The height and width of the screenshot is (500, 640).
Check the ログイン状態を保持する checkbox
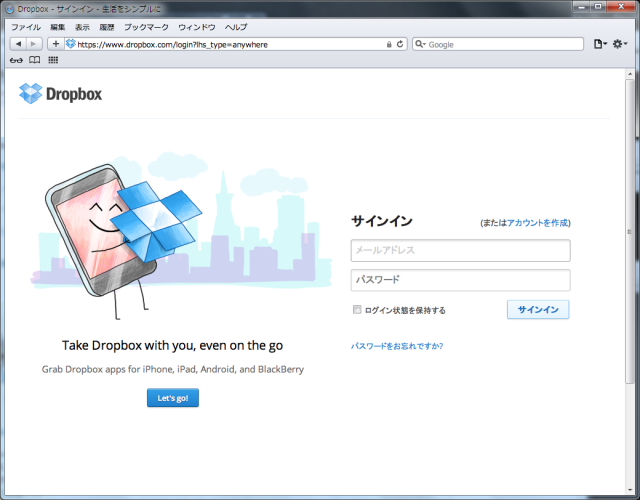[x=357, y=310]
